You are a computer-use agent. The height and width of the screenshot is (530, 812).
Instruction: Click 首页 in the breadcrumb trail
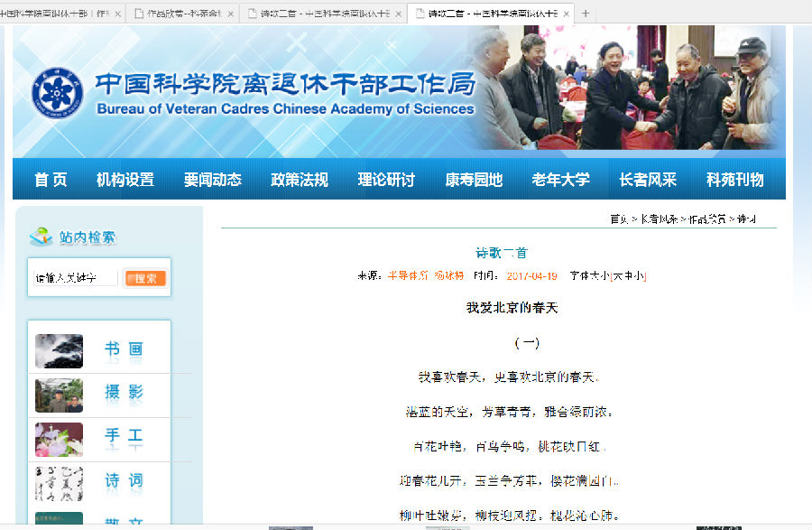tap(619, 219)
